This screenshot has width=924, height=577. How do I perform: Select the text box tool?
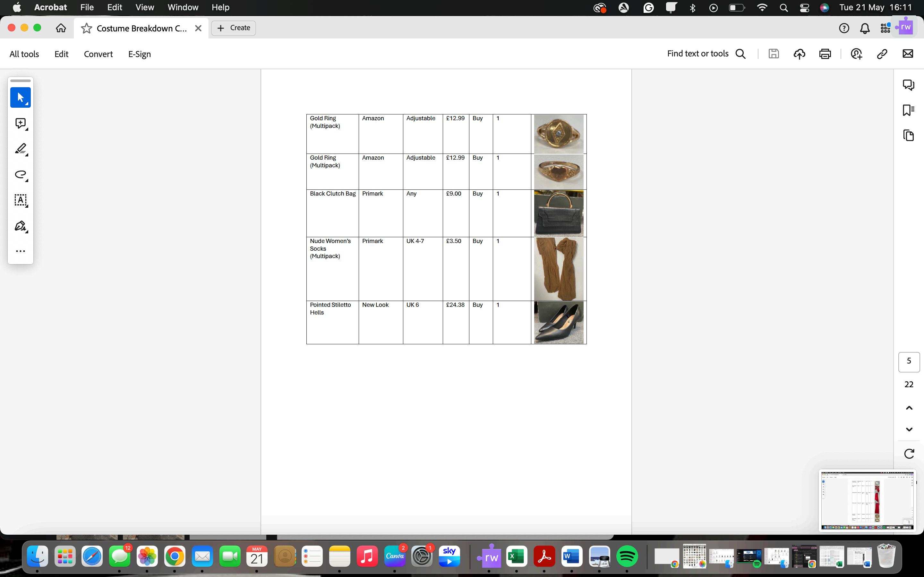pos(20,200)
